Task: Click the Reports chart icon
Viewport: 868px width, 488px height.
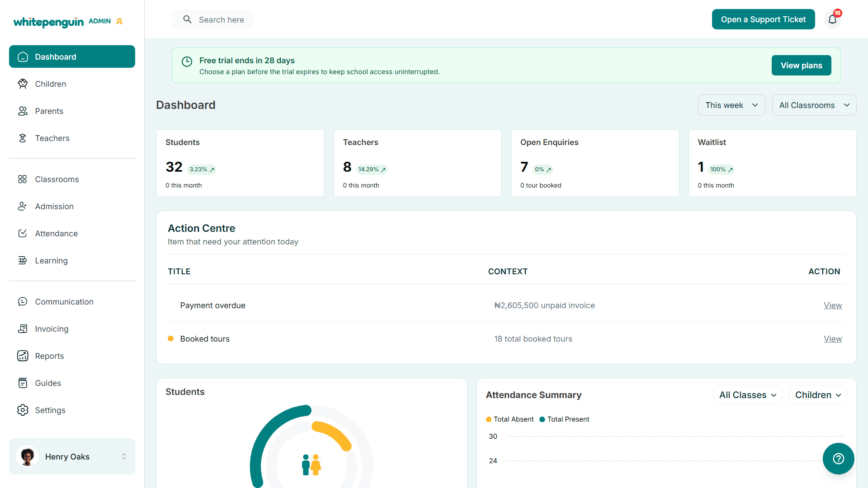Action: [x=23, y=356]
